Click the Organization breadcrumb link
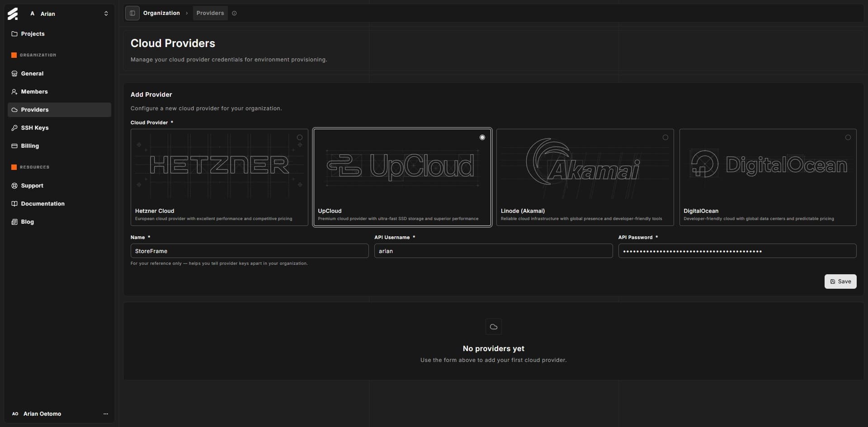 161,13
